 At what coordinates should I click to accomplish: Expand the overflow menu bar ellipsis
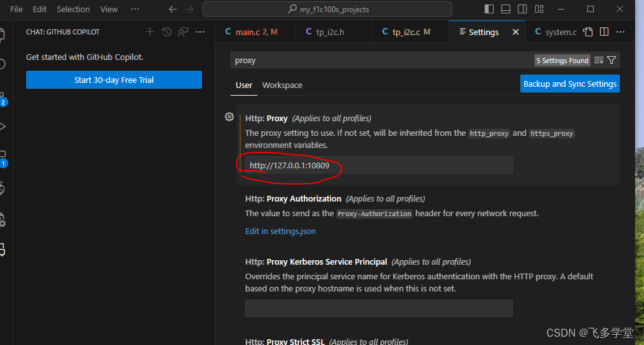click(134, 9)
